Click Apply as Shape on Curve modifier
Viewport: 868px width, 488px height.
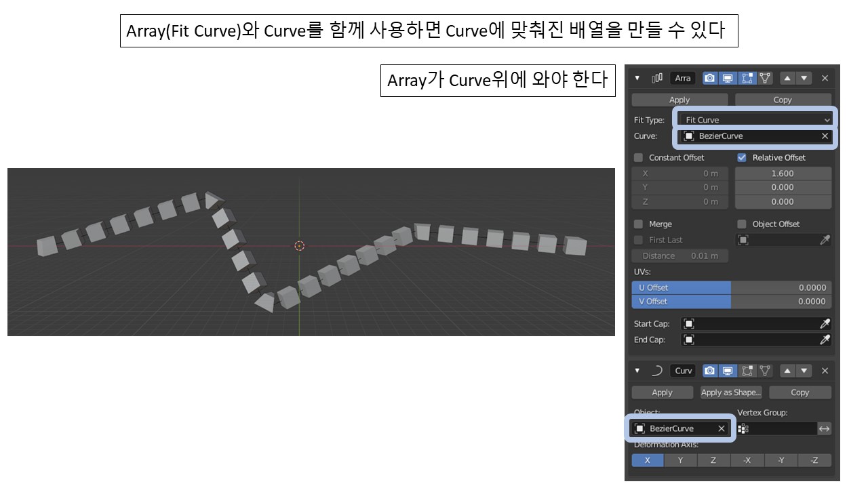coord(730,392)
